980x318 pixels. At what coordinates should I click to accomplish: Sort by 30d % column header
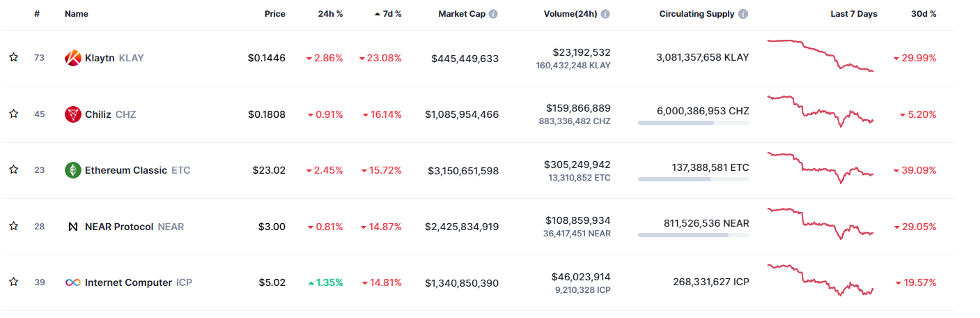pyautogui.click(x=924, y=14)
